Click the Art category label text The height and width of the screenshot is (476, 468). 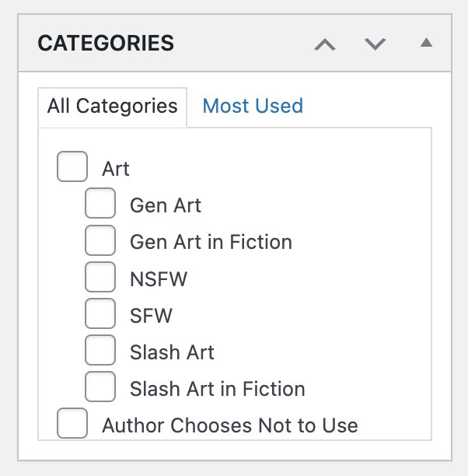[116, 169]
